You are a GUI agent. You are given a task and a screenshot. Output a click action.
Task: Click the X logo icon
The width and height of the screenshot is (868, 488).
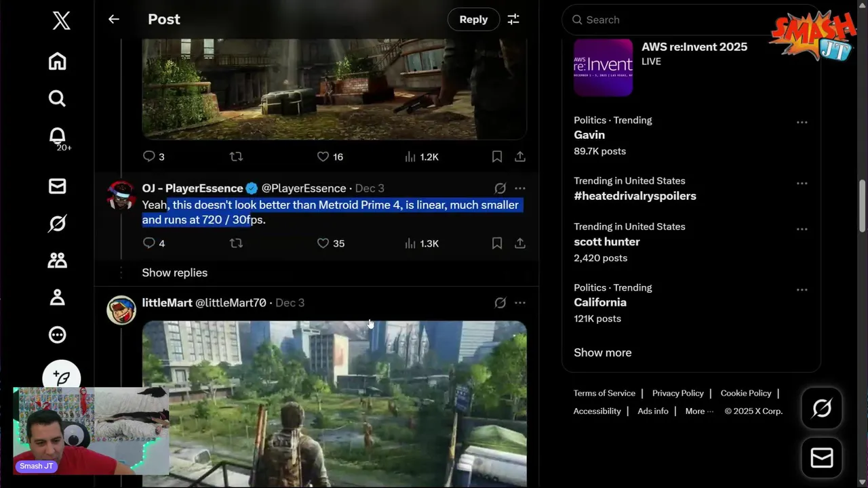tap(61, 20)
